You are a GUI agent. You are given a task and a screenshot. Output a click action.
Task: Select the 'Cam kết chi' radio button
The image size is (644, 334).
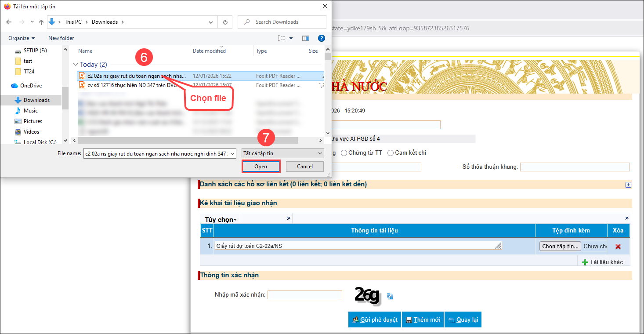[x=391, y=153]
